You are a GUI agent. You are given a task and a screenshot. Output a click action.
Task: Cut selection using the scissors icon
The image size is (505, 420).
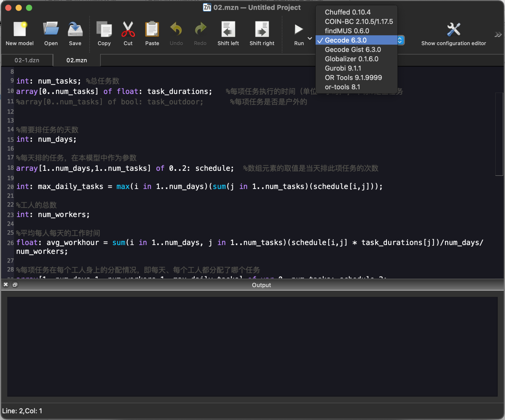pyautogui.click(x=128, y=29)
